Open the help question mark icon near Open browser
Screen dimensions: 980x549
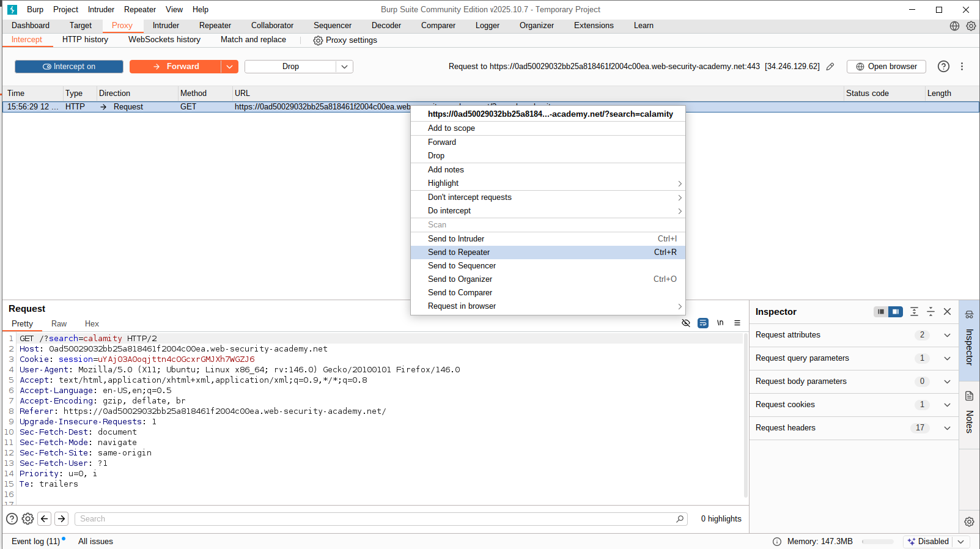point(943,67)
